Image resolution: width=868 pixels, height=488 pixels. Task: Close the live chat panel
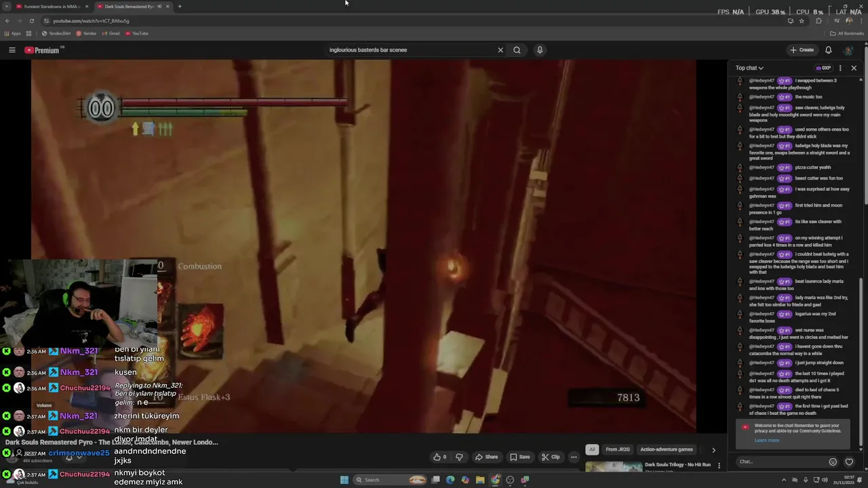(854, 68)
